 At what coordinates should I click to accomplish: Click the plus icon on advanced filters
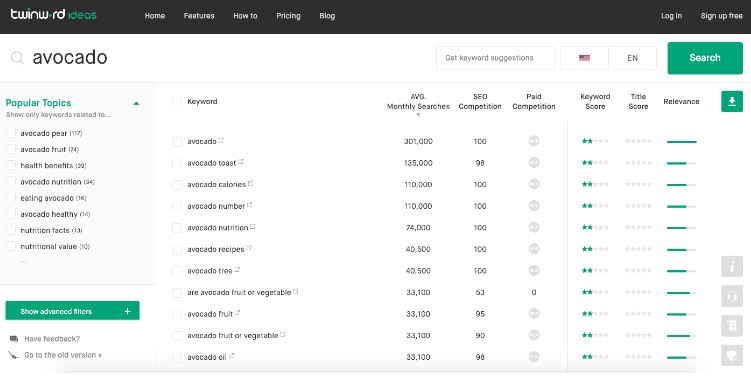click(127, 311)
